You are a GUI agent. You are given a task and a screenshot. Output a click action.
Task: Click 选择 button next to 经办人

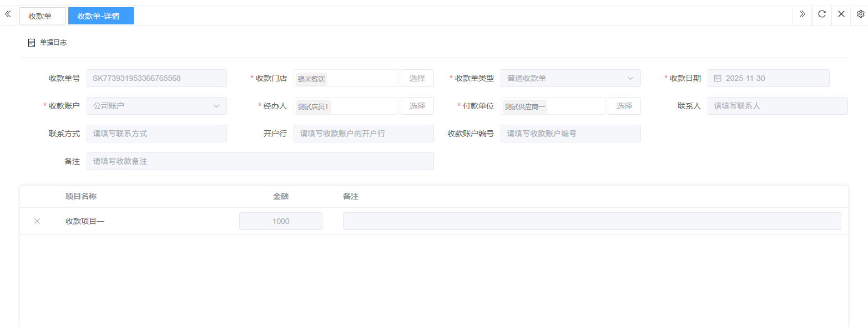pos(417,106)
